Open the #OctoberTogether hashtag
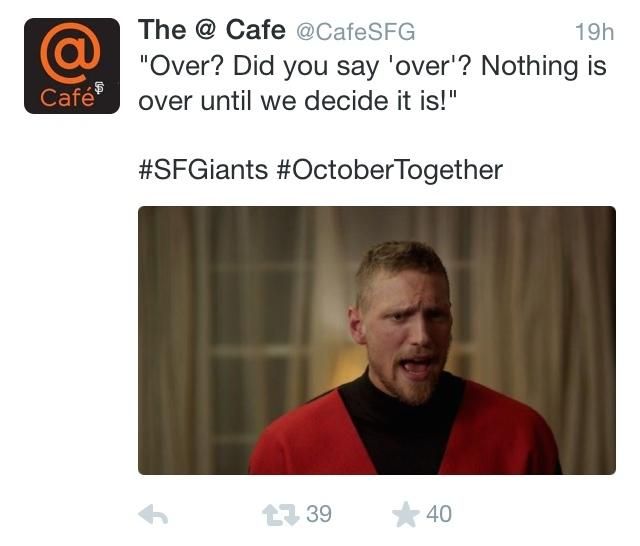Viewport: 640px width, 546px height. [389, 170]
